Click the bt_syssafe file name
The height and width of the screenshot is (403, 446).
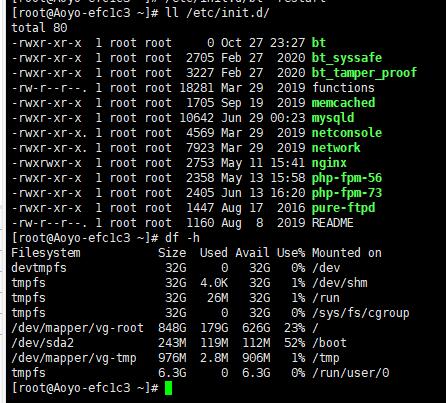(347, 58)
